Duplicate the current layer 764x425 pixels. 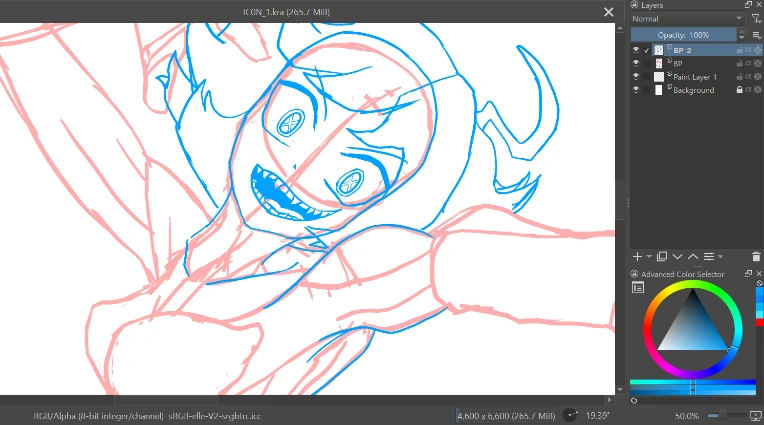[x=662, y=257]
